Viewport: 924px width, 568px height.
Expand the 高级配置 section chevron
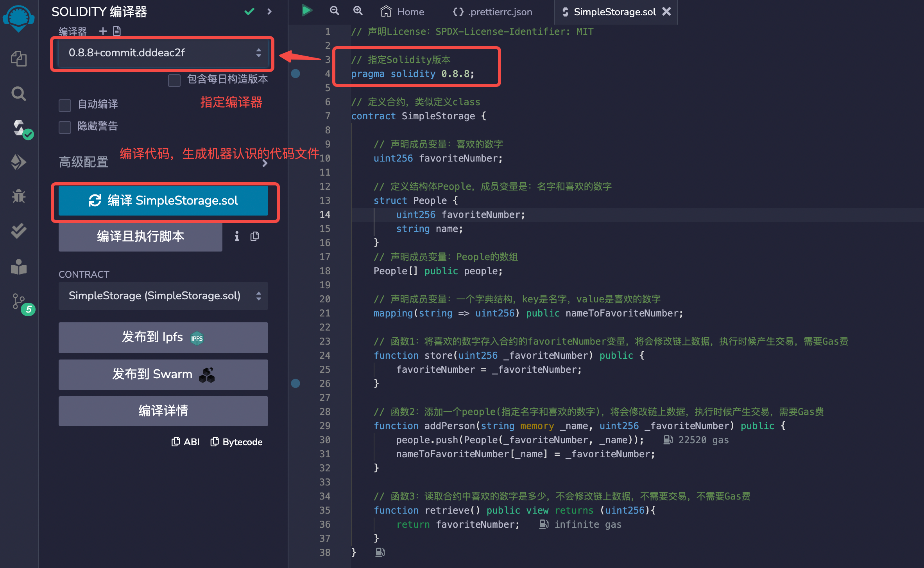265,163
